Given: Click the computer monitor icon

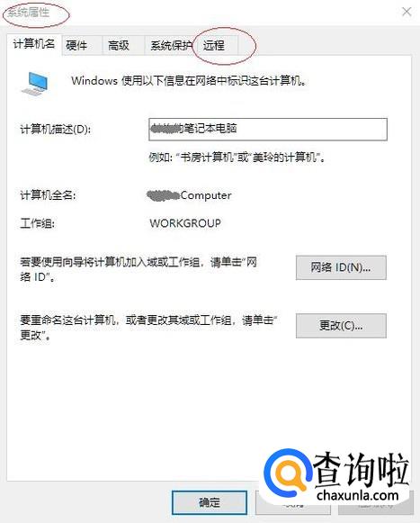Looking at the screenshot, I should pyautogui.click(x=35, y=84).
